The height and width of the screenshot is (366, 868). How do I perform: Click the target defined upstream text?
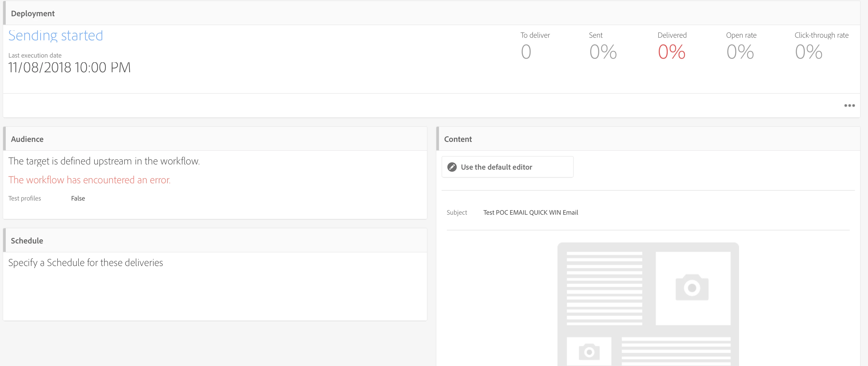104,161
